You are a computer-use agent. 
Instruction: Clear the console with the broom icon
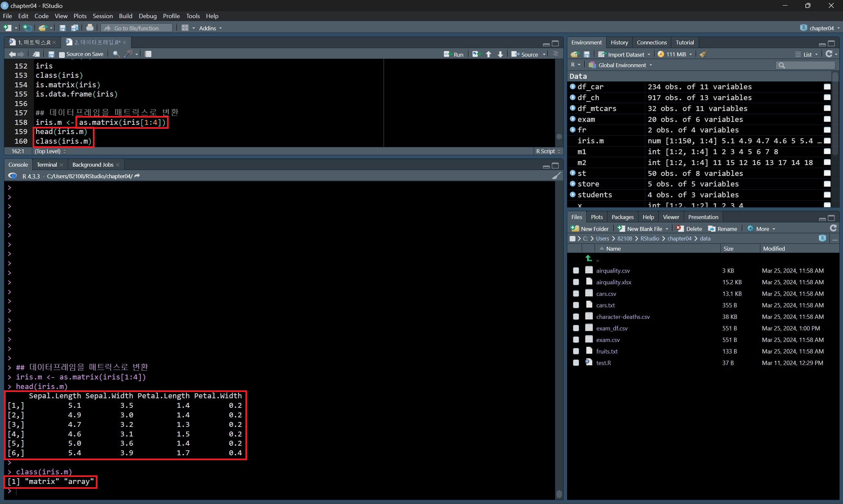556,176
